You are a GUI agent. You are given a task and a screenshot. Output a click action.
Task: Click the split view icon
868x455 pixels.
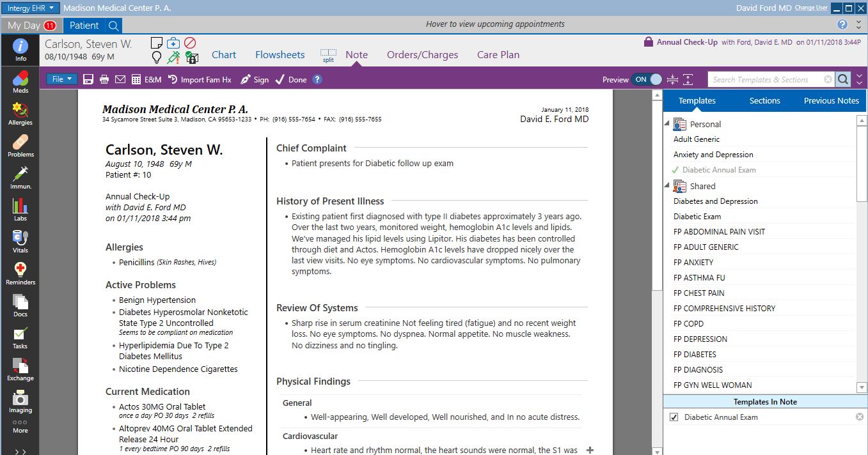point(328,55)
